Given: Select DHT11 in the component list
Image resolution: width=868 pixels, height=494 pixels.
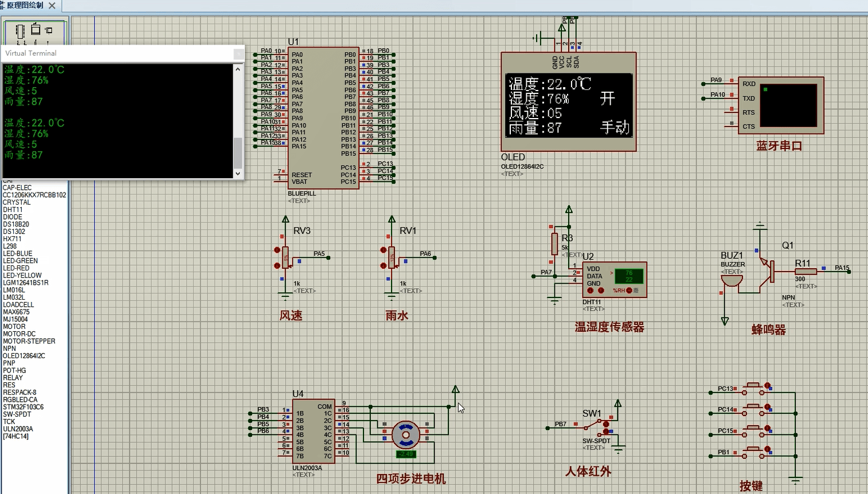Looking at the screenshot, I should pos(13,210).
